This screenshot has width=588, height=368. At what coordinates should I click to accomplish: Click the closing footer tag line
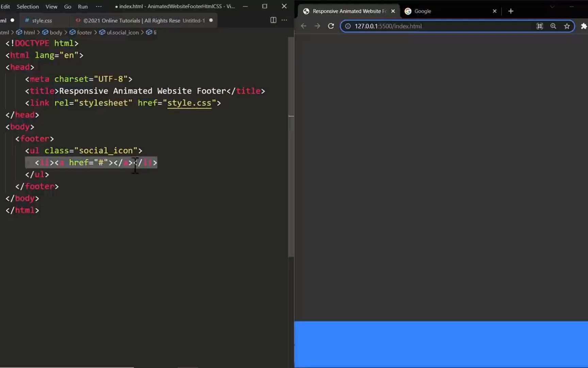37,186
